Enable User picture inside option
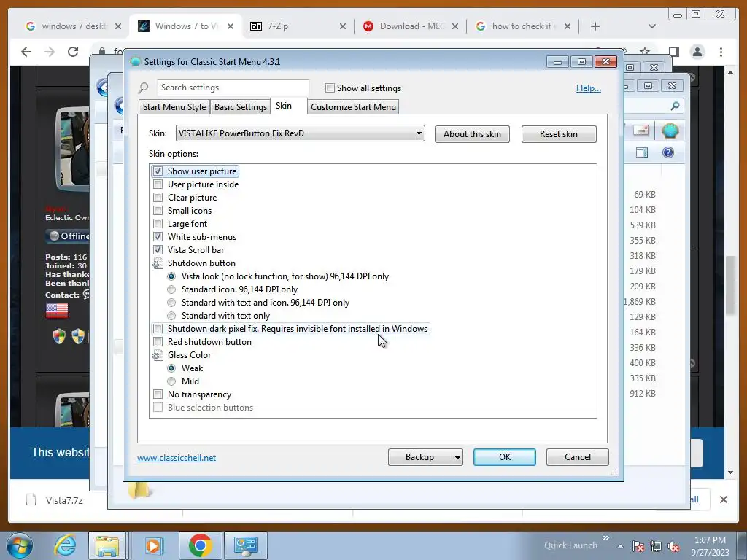747x560 pixels. tap(158, 184)
